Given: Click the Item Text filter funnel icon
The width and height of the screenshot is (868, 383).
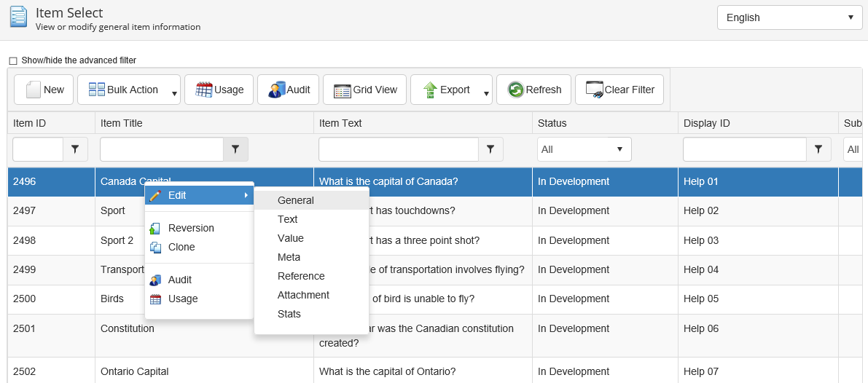Looking at the screenshot, I should (490, 149).
